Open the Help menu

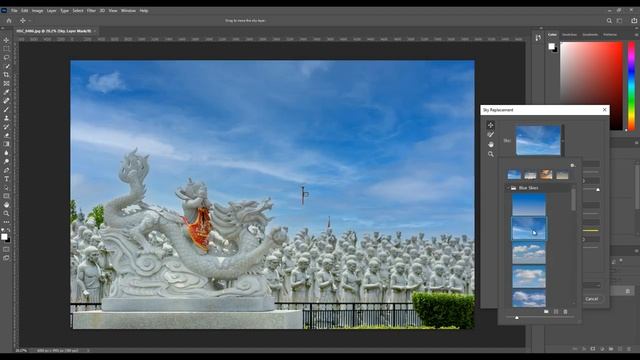point(144,11)
